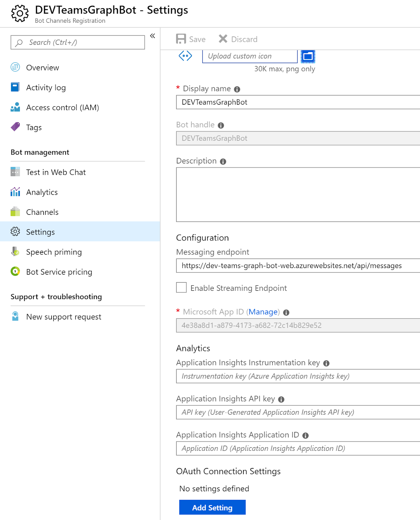420x520 pixels.
Task: Open Access control (IAM)
Action: (x=62, y=108)
